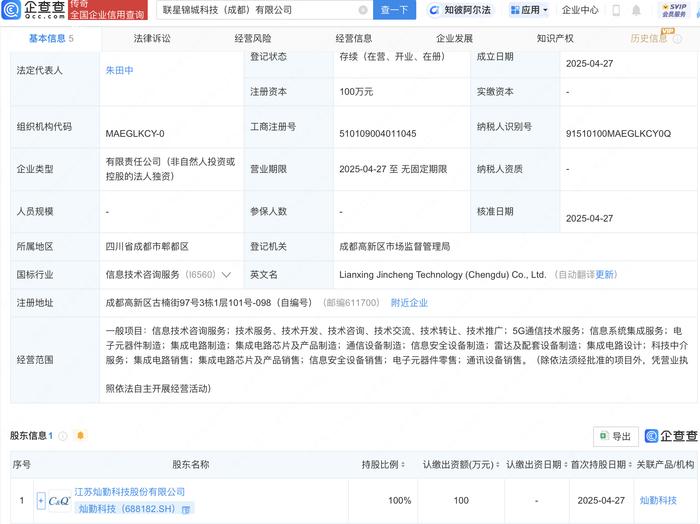Click the icon after 灿勤科技 (688182.SH)

(186, 509)
